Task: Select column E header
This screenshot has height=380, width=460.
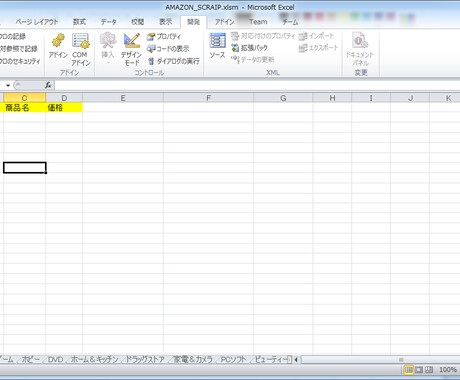Action: coord(123,98)
